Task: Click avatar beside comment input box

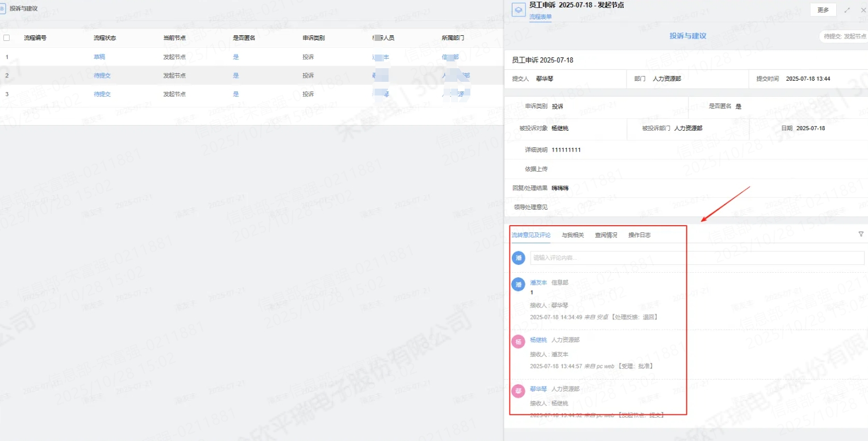Action: 518,258
